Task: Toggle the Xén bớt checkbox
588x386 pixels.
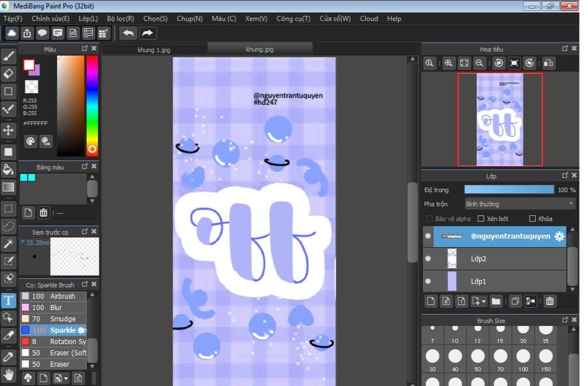Action: pos(481,219)
